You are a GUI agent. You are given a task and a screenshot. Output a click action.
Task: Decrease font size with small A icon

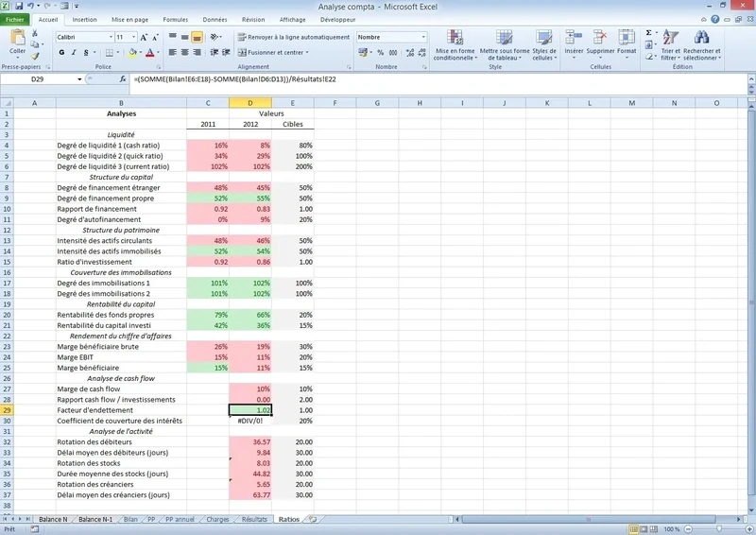155,37
